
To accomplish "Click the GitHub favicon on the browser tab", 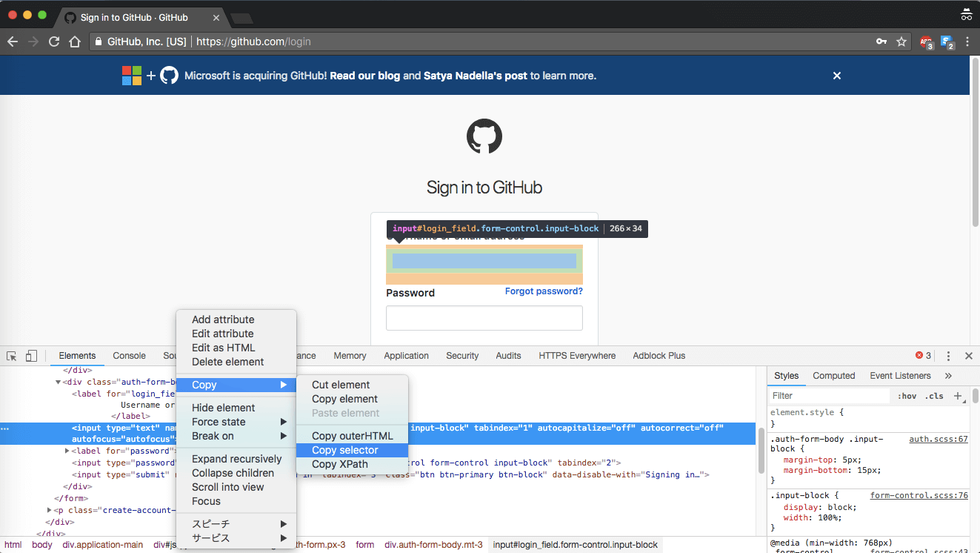I will tap(70, 17).
